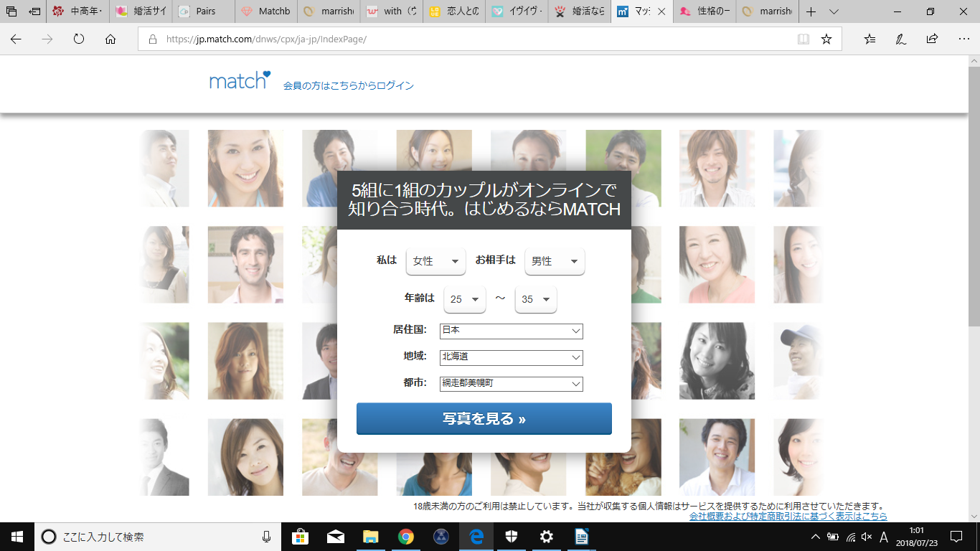Screen dimensions: 980x551
Task: Open Settings gear in the taskbar
Action: click(x=546, y=537)
